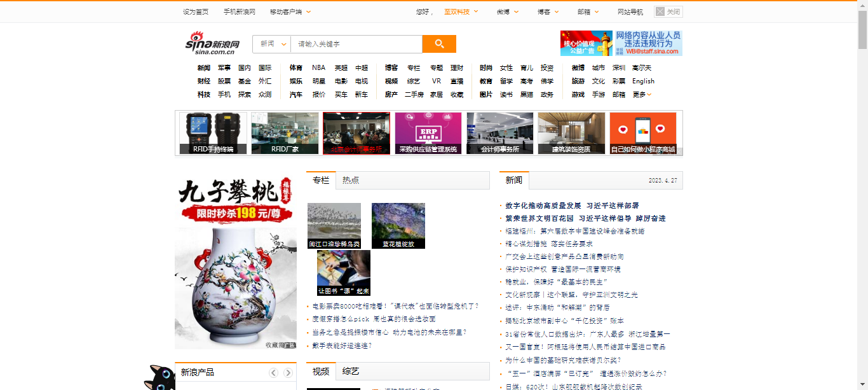Open the English navigation link
Screen dimensions: 868x390
coord(643,81)
